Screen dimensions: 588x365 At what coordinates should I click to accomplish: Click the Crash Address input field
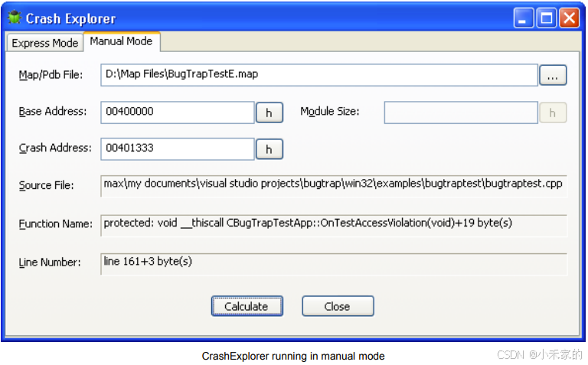click(x=178, y=148)
